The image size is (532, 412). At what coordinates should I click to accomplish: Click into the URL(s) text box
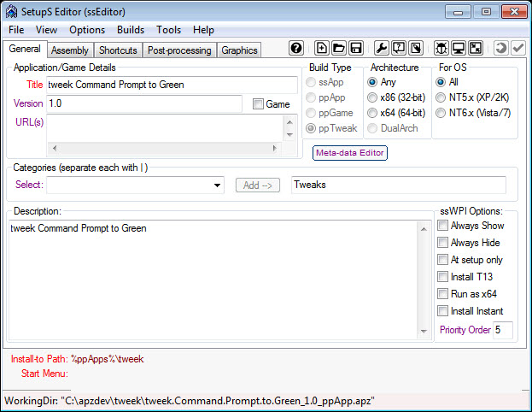click(165, 128)
